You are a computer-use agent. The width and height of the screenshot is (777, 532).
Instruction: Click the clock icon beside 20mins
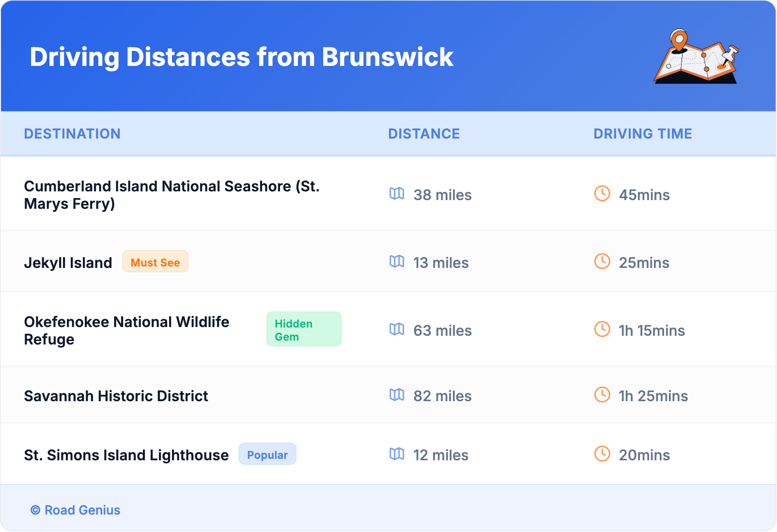[602, 454]
